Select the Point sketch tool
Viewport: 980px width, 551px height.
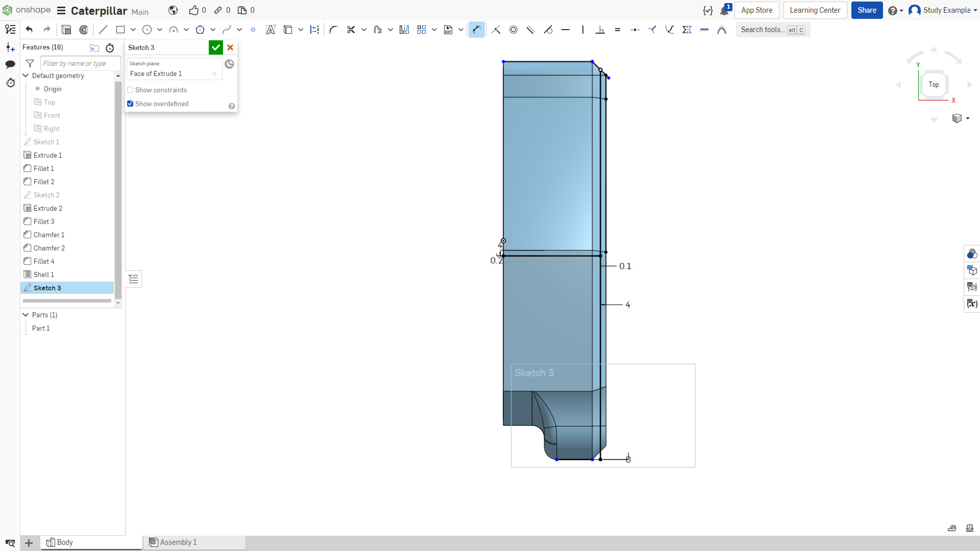253,30
